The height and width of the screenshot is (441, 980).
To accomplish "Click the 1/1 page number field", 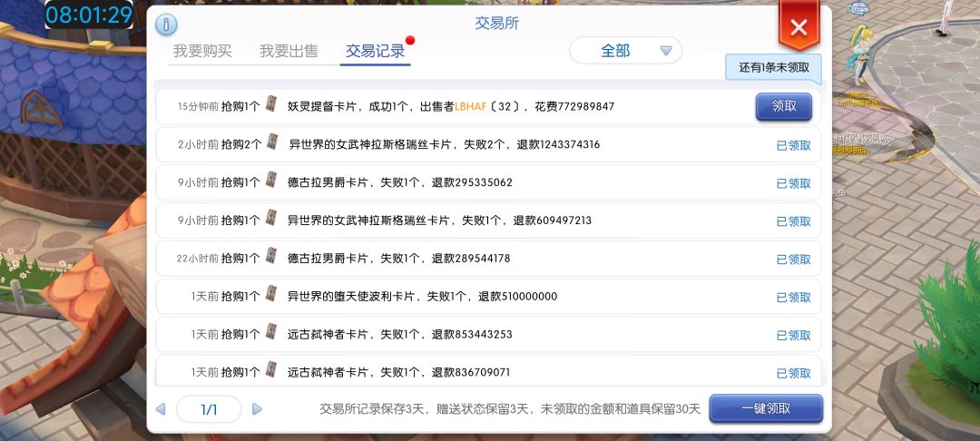I will 209,409.
